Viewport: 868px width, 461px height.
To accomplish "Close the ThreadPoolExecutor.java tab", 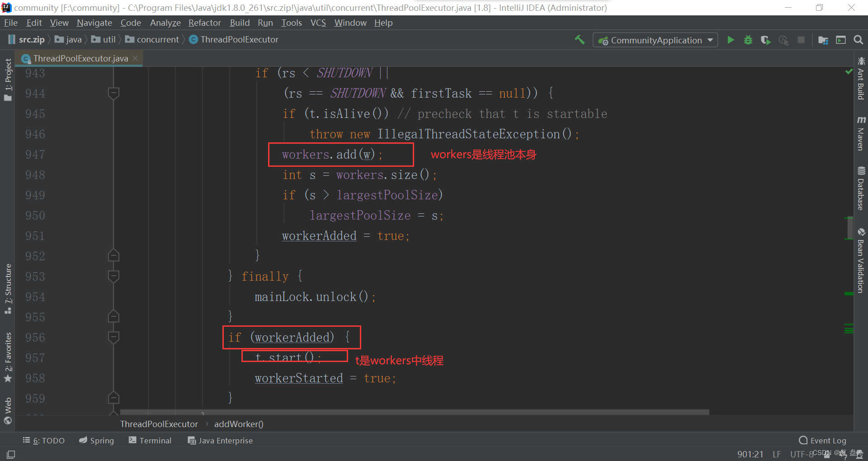I will pos(135,58).
